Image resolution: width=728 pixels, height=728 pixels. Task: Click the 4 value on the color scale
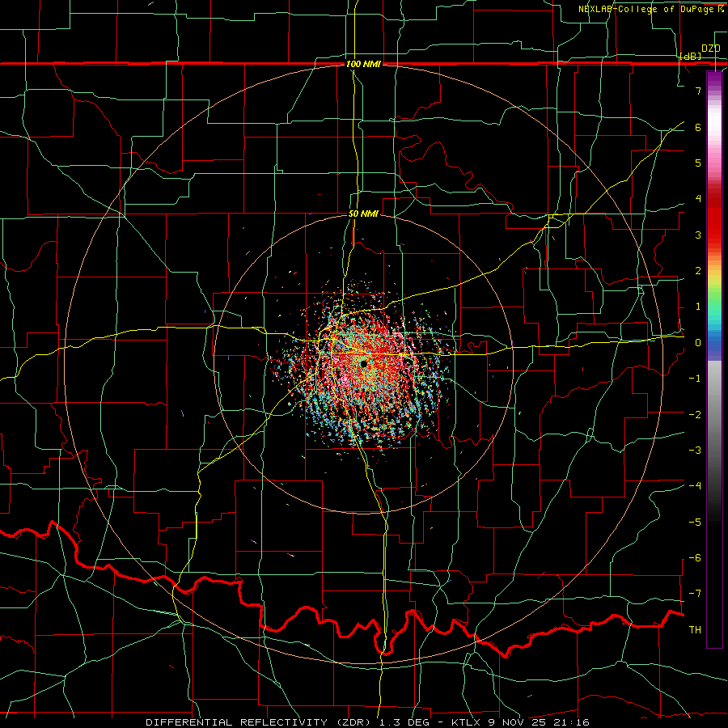698,199
